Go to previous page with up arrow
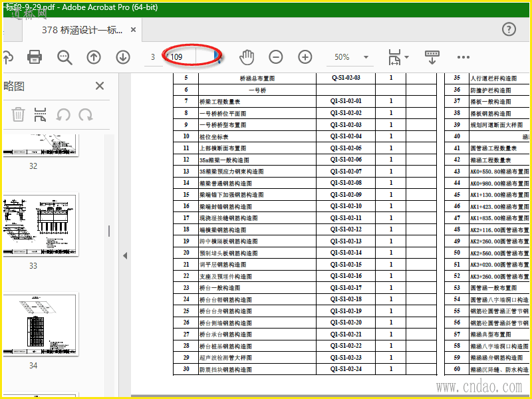Screen dimensions: 532x399 point(94,57)
